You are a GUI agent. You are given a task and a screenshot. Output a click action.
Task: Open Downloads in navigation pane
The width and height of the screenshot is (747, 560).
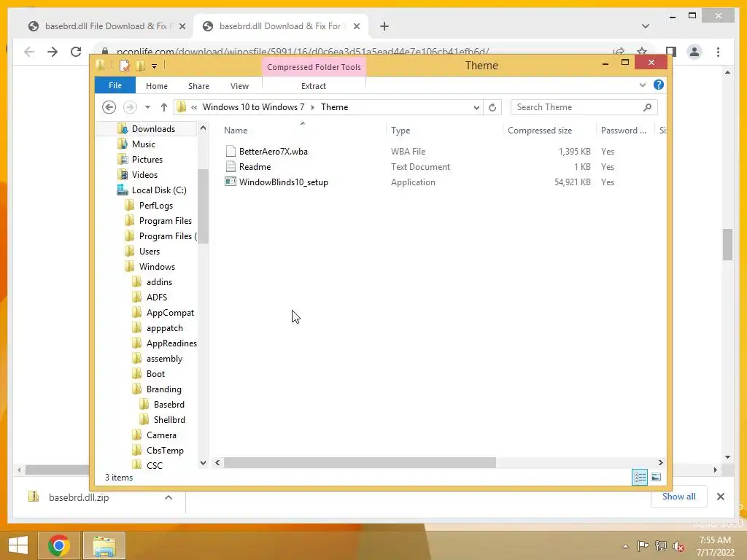point(153,128)
